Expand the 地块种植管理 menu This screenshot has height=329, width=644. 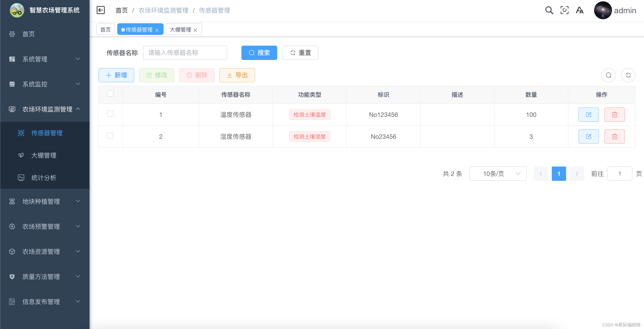[x=45, y=201]
